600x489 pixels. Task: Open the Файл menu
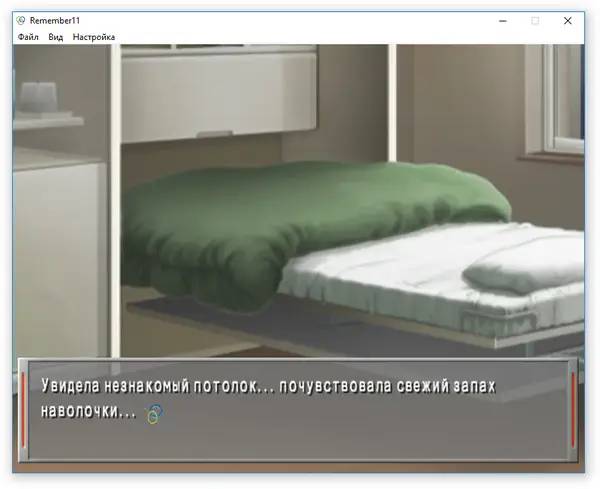(x=28, y=37)
